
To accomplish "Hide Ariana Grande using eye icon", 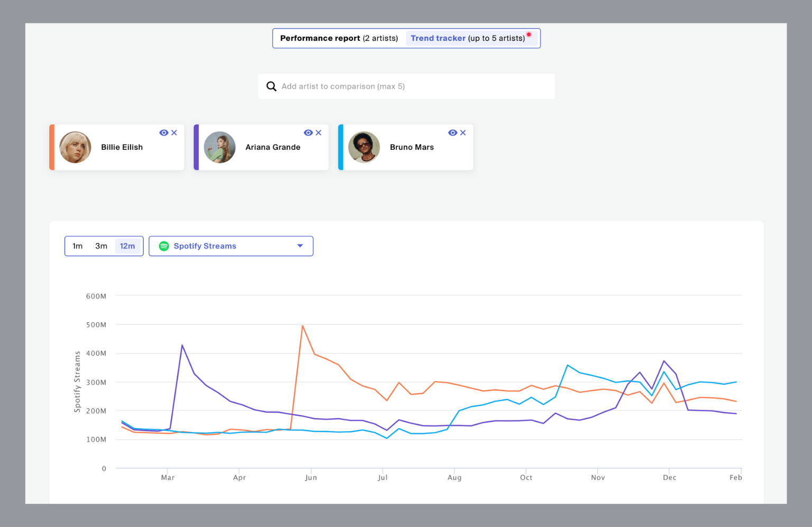I will point(308,133).
